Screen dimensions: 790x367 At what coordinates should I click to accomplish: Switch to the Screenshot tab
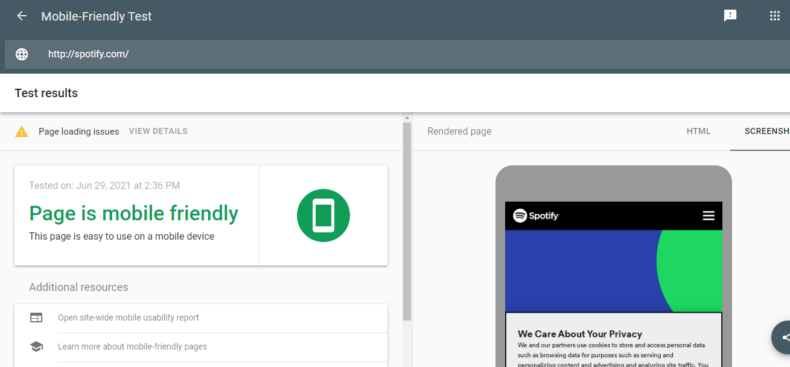click(767, 131)
